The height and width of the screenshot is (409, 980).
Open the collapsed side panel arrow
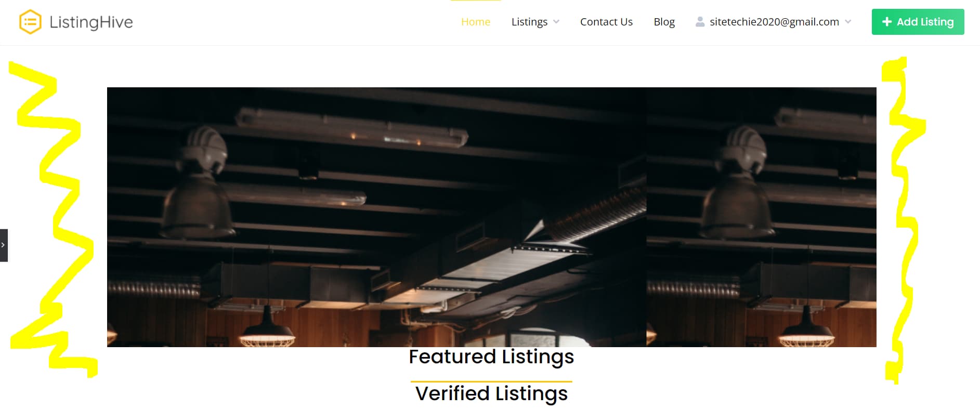click(x=4, y=245)
